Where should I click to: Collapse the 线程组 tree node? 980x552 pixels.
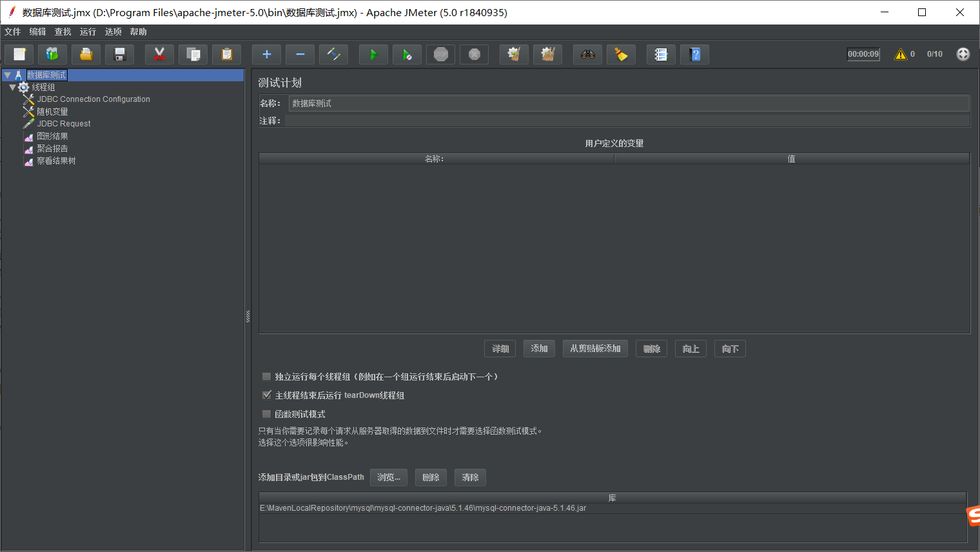(12, 88)
